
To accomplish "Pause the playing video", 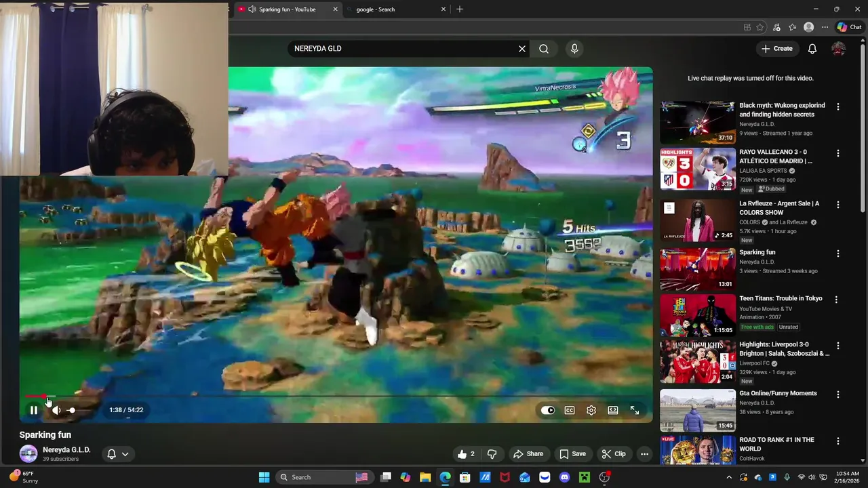I will [x=33, y=410].
